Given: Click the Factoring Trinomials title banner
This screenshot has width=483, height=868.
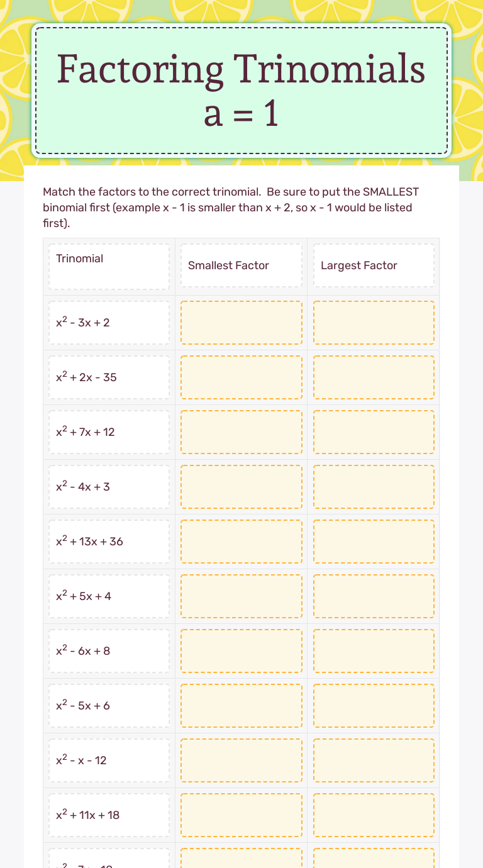Looking at the screenshot, I should point(241,90).
